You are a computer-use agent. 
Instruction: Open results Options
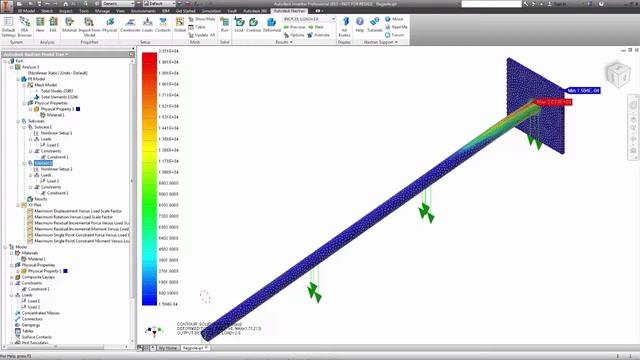(294, 35)
